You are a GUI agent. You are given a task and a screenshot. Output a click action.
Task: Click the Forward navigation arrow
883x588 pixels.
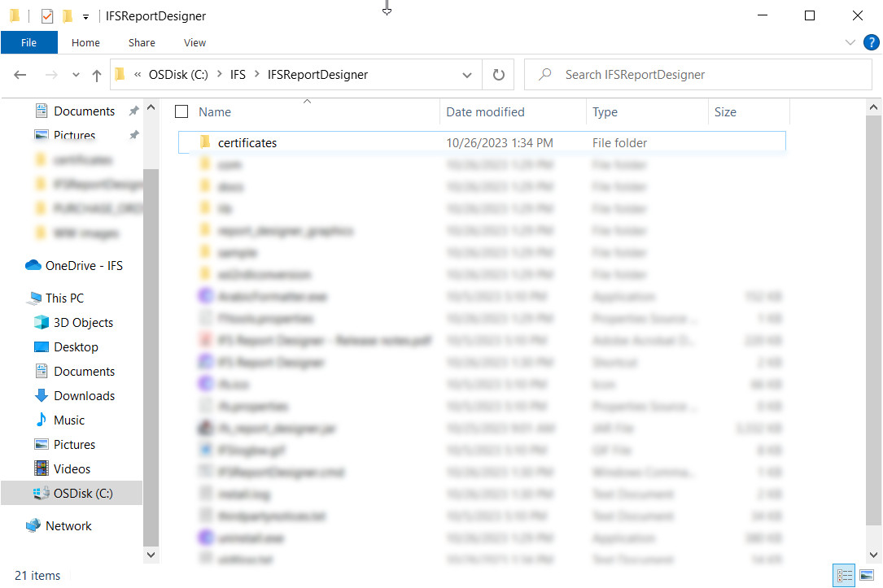pos(51,75)
